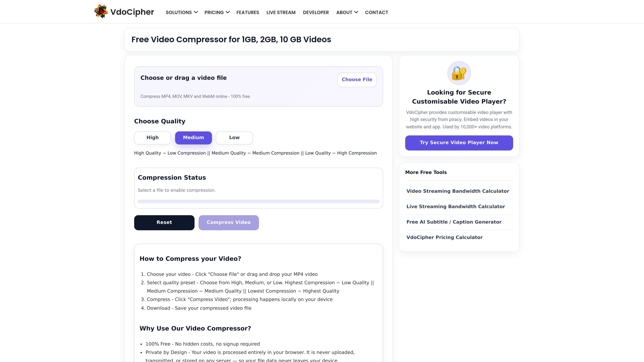Screen dimensions: 644x362
Task: Open Live Streaming Bandwidth Calculator link
Action: [455, 207]
